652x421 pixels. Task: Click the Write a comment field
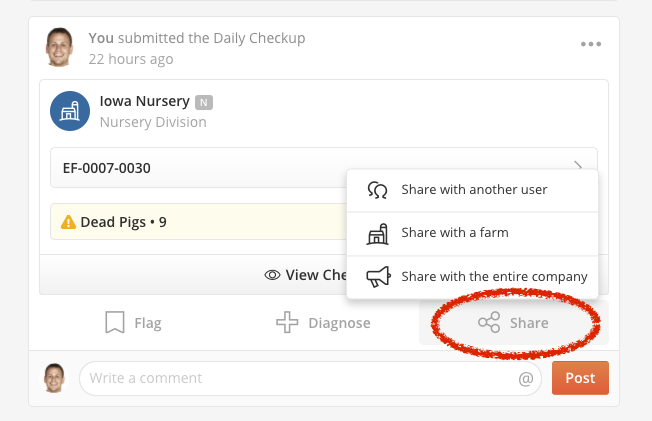click(310, 378)
